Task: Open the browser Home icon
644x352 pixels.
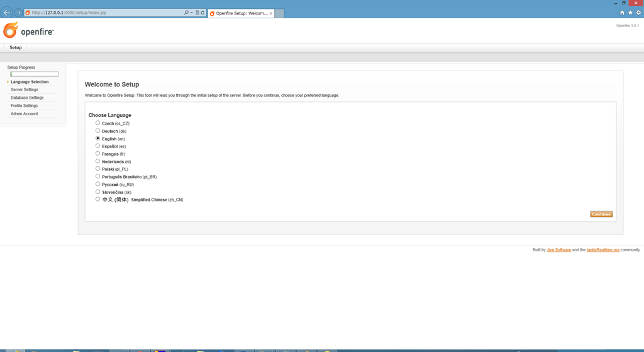Action: (622, 13)
